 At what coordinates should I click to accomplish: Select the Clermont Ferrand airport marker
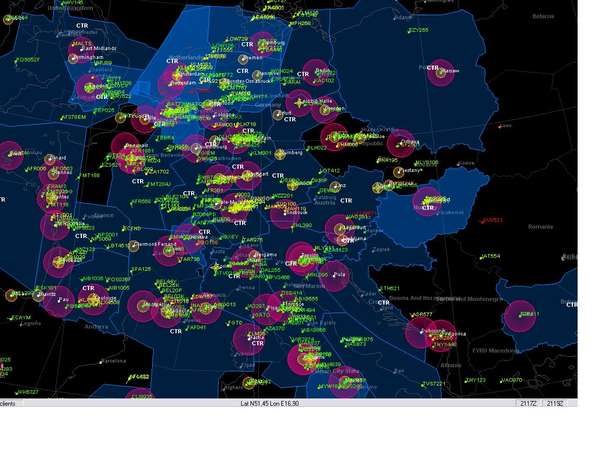point(133,246)
